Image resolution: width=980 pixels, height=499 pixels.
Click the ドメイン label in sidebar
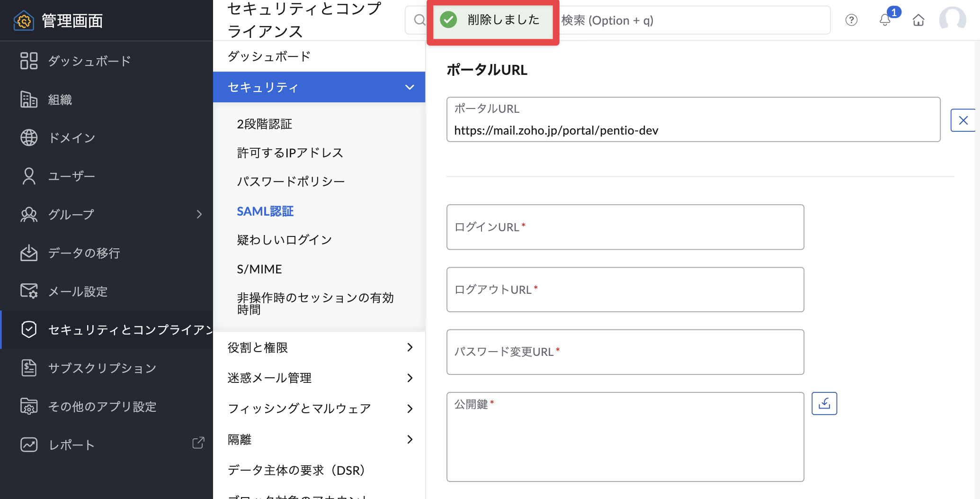(71, 137)
